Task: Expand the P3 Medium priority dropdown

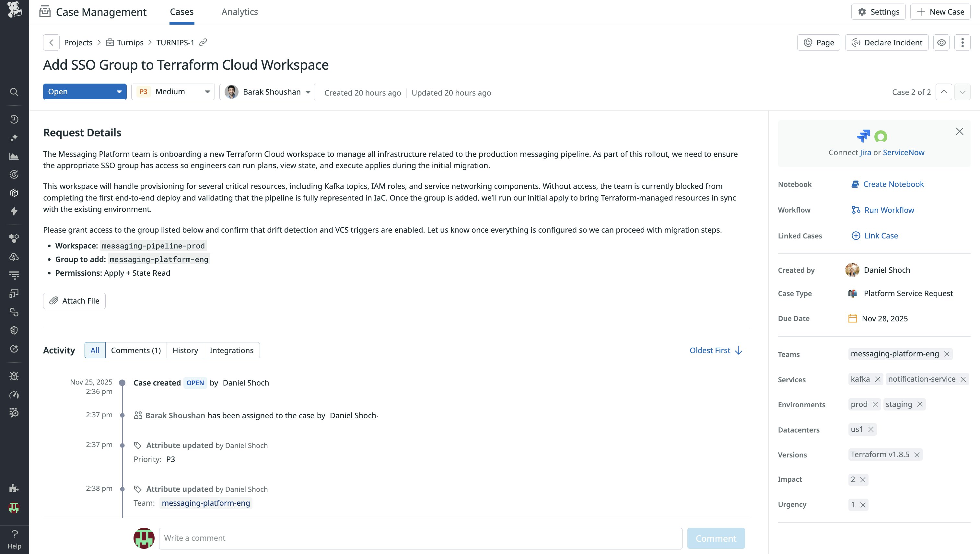Action: [173, 91]
